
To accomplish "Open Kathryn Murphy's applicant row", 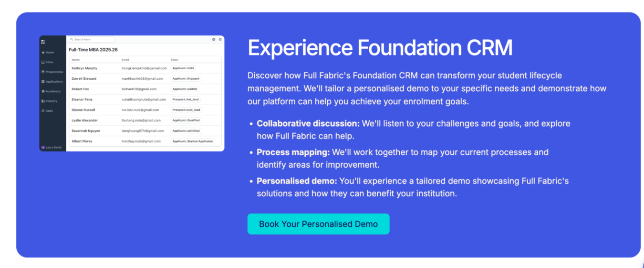I will point(84,68).
